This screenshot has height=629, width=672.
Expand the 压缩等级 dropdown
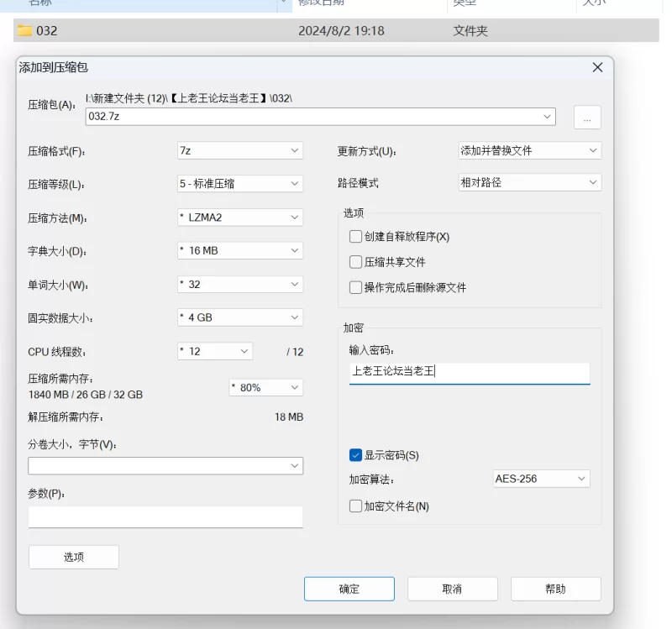point(239,183)
